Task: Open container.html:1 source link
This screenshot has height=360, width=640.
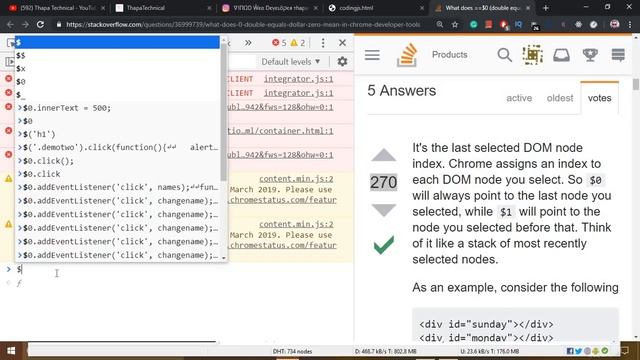Action: click(x=280, y=131)
